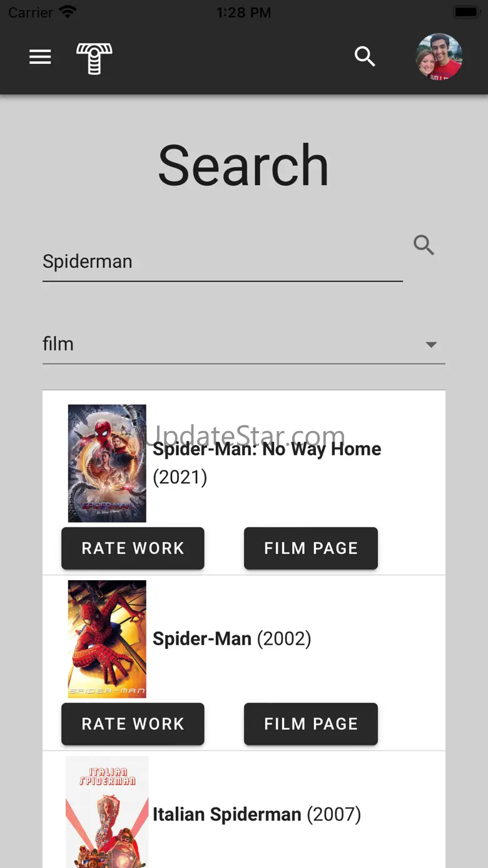Tap the Italian Spiderman poster

pyautogui.click(x=107, y=812)
